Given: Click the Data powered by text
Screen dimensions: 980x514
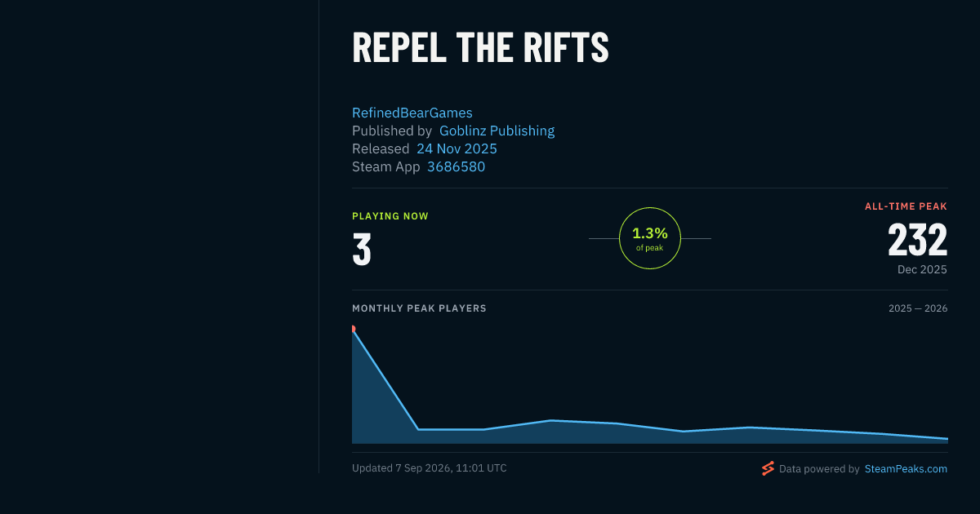Looking at the screenshot, I should point(819,469).
